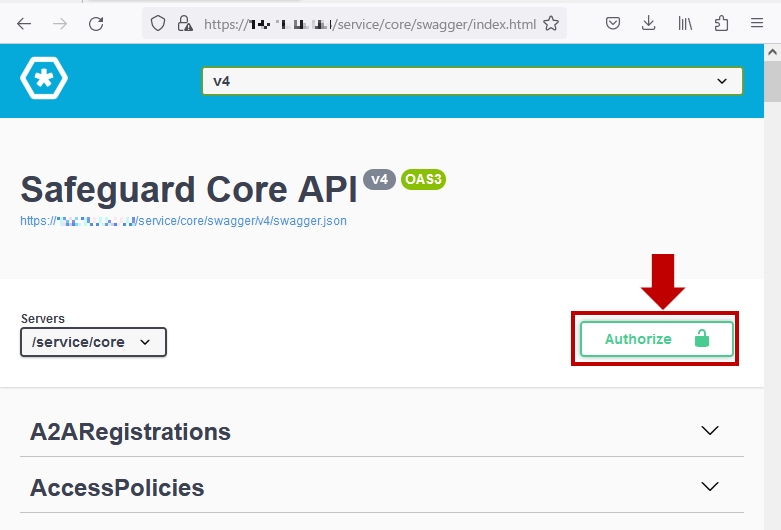Open the Save to Pocket icon
Viewport: 781px width, 530px height.
click(x=613, y=23)
